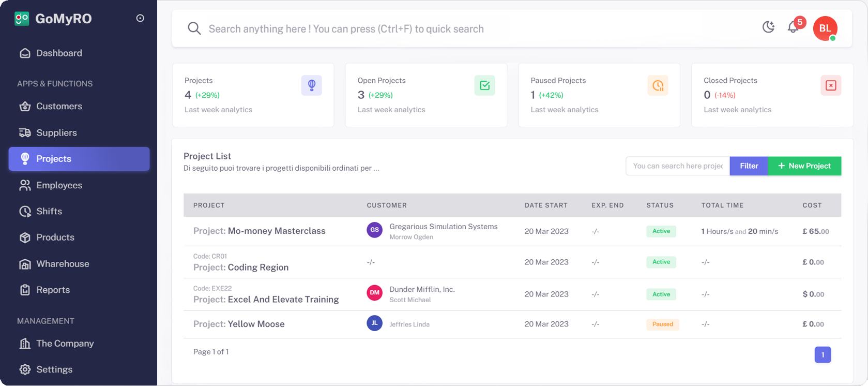The height and width of the screenshot is (386, 868).
Task: Open the Employees sidebar section
Action: click(x=59, y=185)
